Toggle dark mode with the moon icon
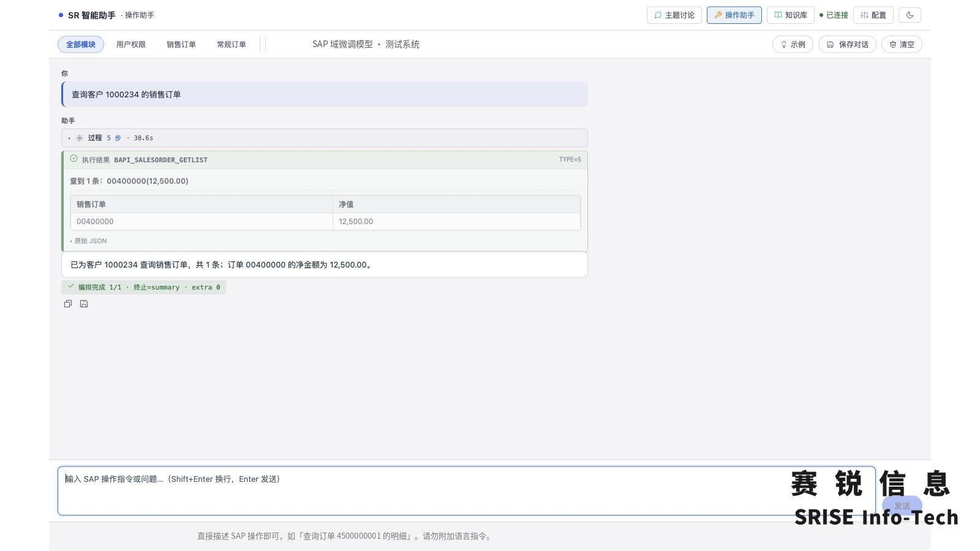 [910, 15]
